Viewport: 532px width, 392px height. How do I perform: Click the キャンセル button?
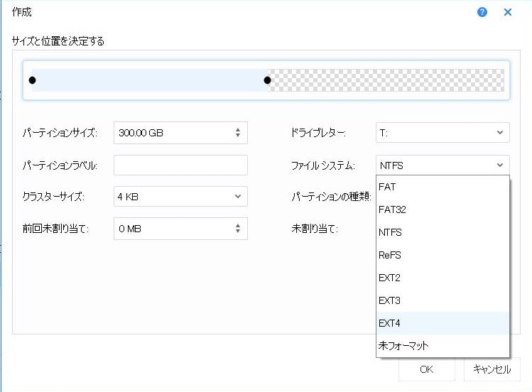(x=492, y=369)
